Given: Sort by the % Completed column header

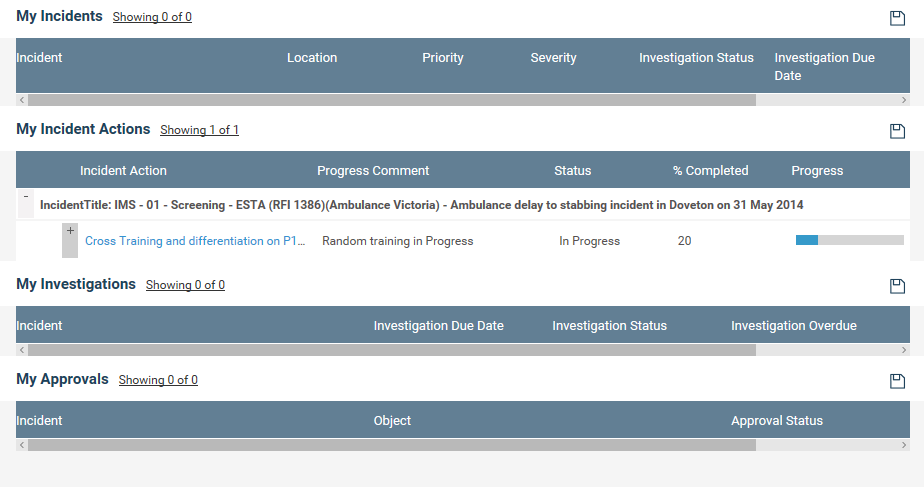Looking at the screenshot, I should (x=711, y=170).
